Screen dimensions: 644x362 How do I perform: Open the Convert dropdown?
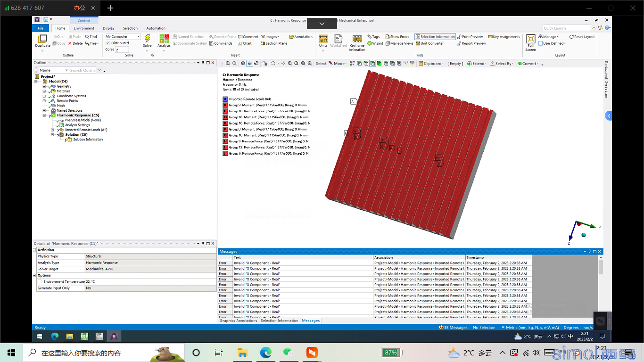(x=528, y=64)
